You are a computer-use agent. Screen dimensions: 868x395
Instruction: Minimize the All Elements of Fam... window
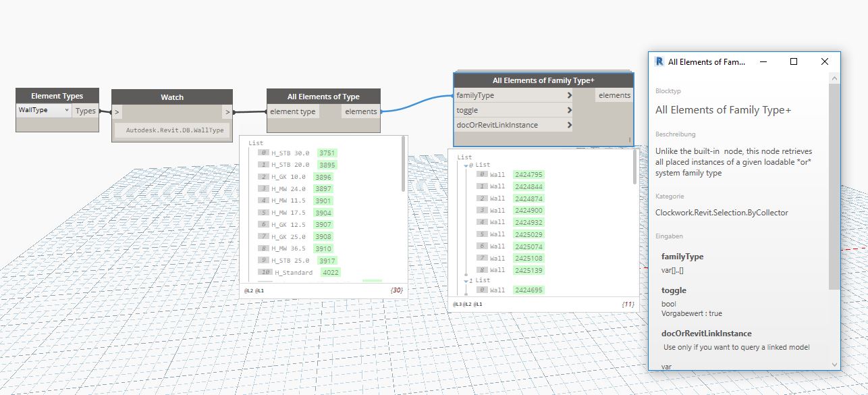point(763,61)
